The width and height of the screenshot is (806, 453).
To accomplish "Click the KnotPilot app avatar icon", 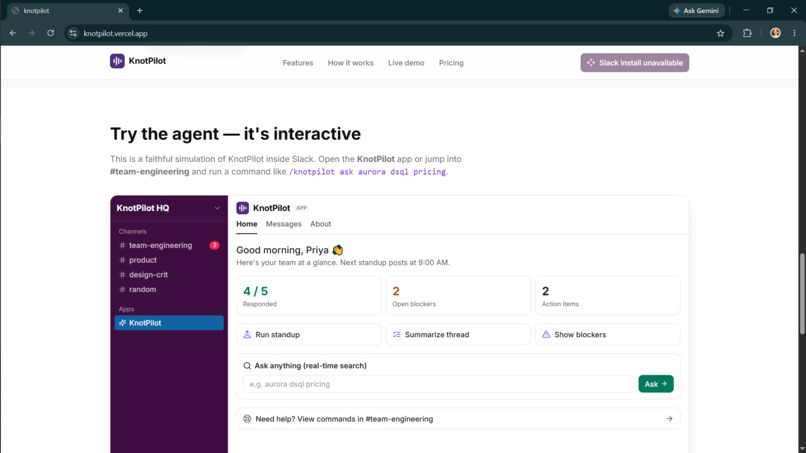I will point(243,208).
